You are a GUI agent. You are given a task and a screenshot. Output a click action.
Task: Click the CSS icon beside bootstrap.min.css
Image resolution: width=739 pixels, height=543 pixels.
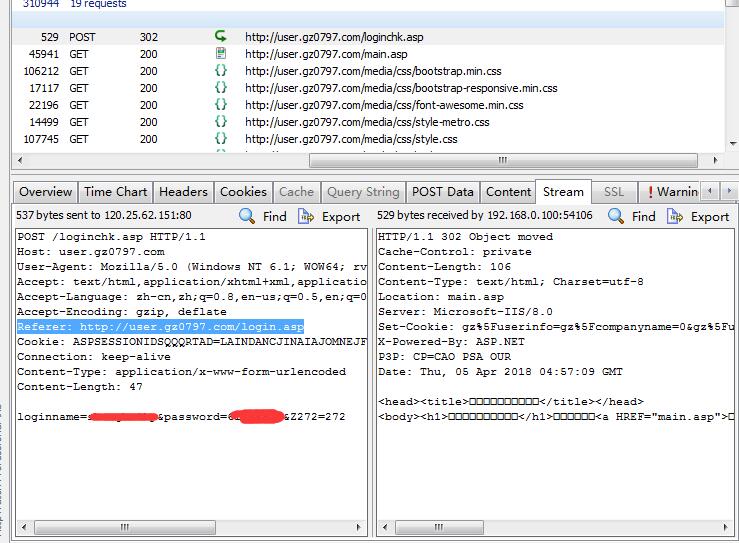tap(221, 71)
